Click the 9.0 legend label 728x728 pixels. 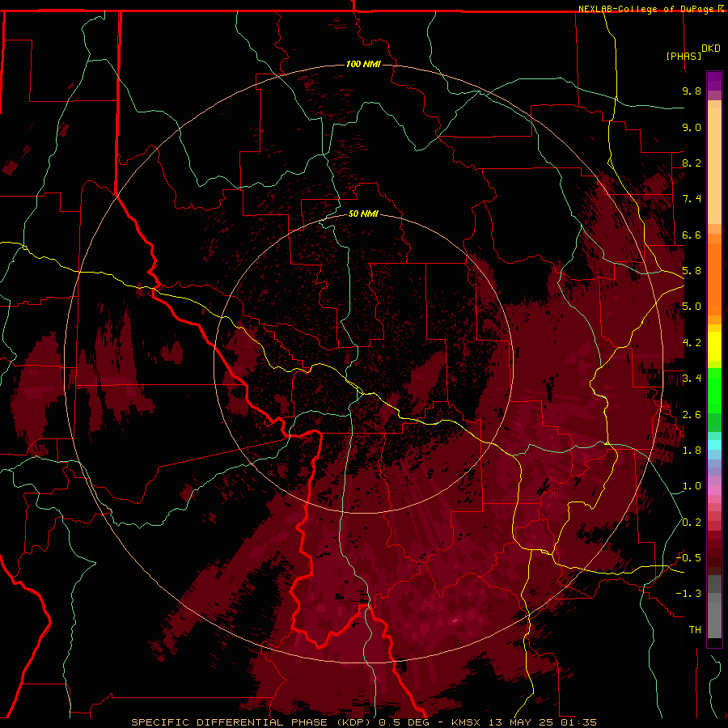click(x=692, y=127)
